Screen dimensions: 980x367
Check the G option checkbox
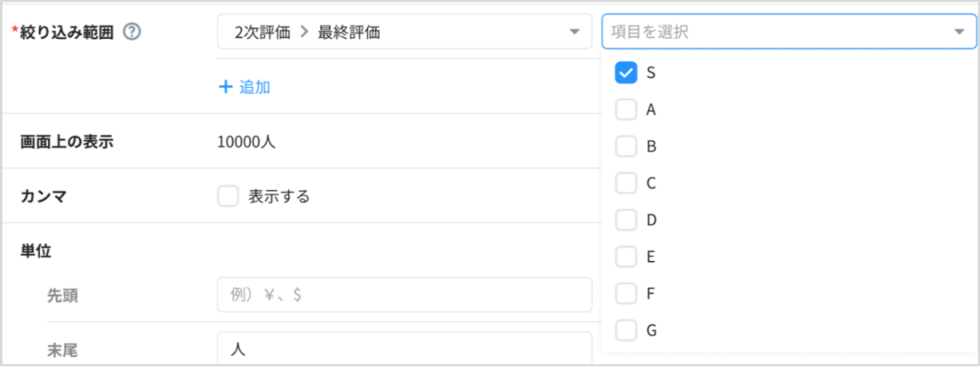coord(626,330)
